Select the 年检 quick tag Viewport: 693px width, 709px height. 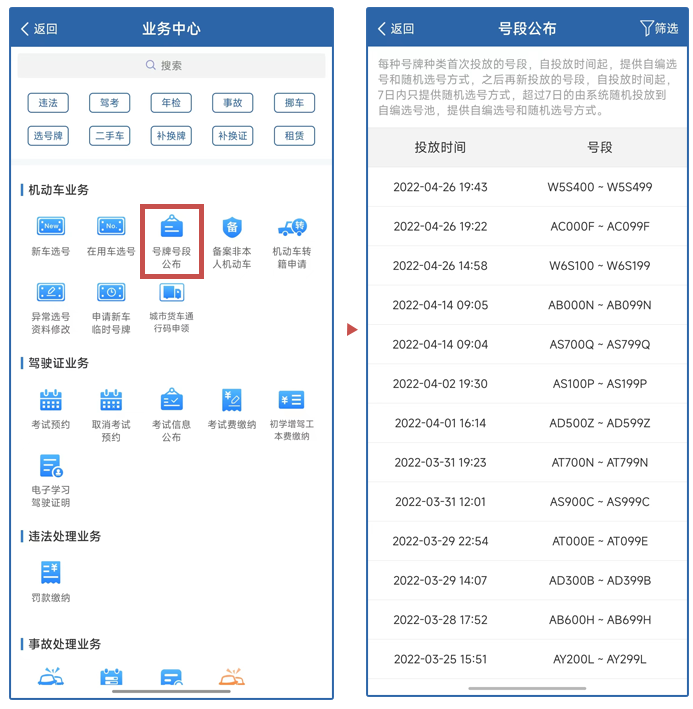(x=171, y=103)
